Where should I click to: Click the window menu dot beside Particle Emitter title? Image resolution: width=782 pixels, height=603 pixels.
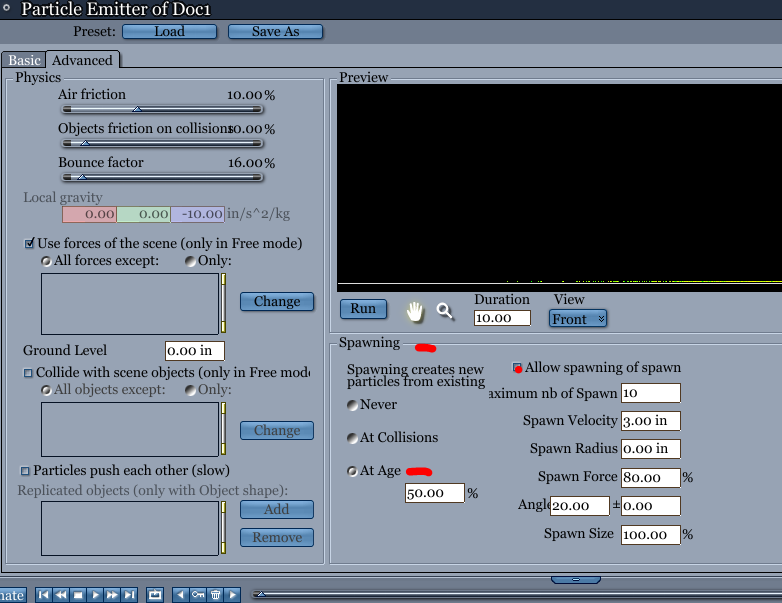[6, 7]
